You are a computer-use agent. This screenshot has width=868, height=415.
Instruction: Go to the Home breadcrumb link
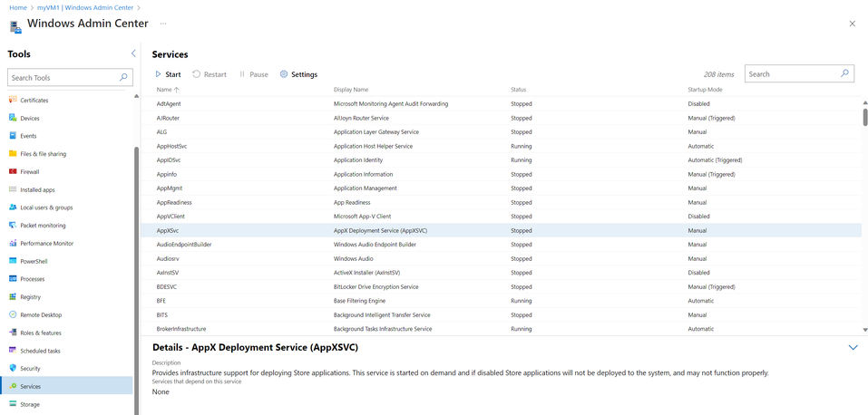[18, 8]
